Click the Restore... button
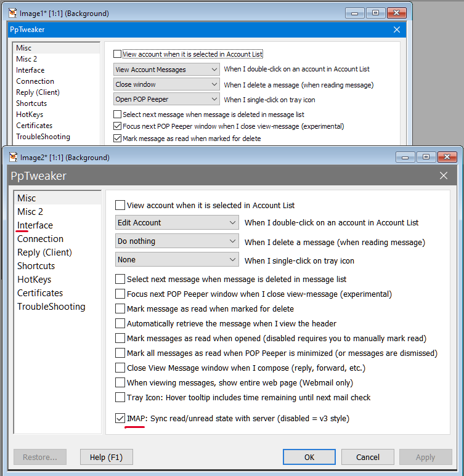 40,457
